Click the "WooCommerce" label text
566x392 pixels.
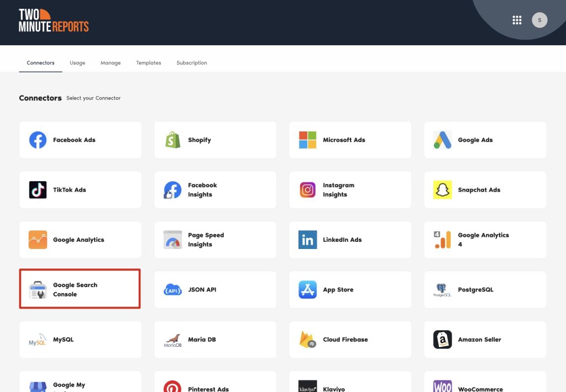point(480,389)
